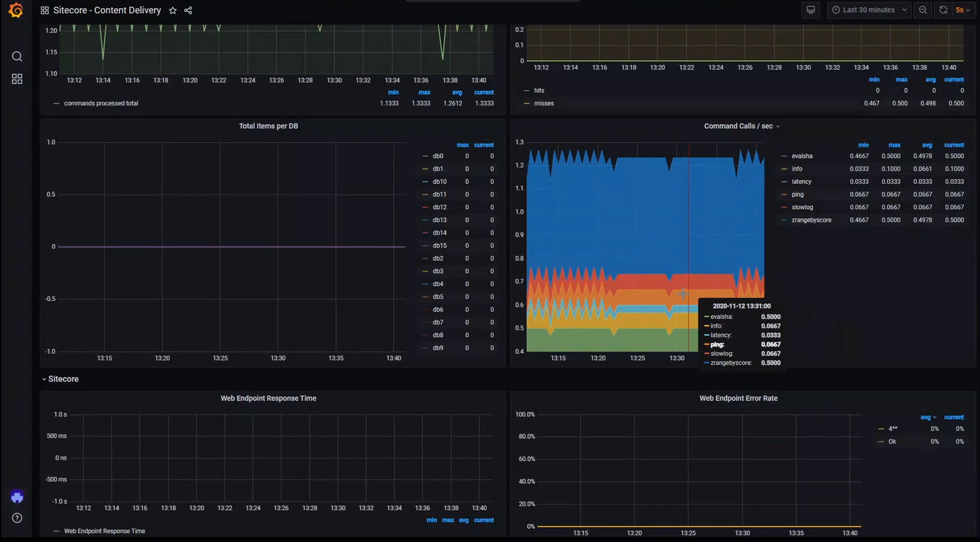The image size is (980, 542).
Task: Toggle evalsha series in Command Calls legend
Action: click(802, 156)
